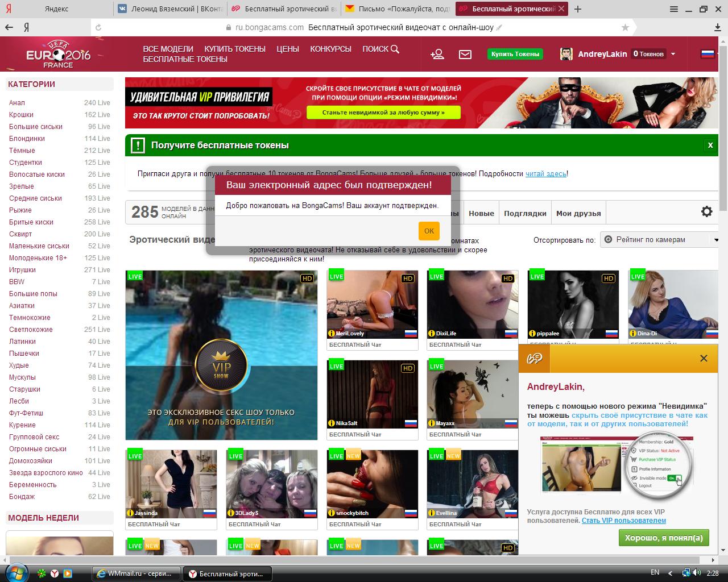This screenshot has width=728, height=582.
Task: Select the Новые tab
Action: [481, 214]
